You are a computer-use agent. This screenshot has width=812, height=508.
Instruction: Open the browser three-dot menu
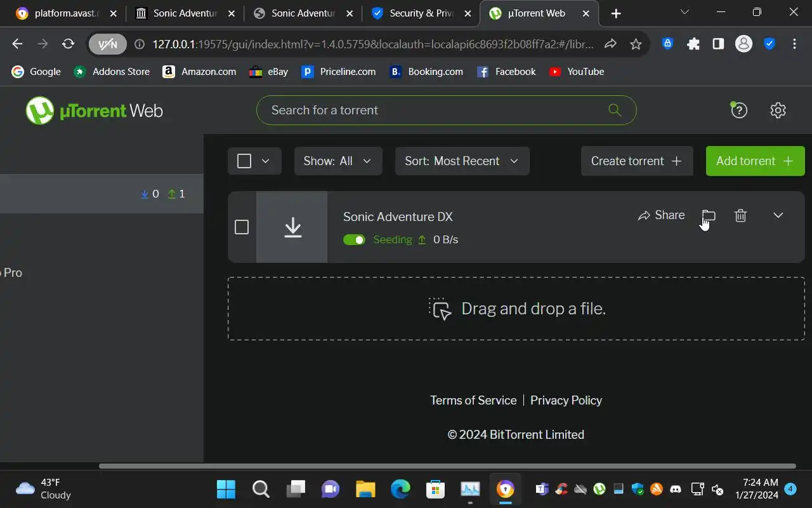pos(794,44)
